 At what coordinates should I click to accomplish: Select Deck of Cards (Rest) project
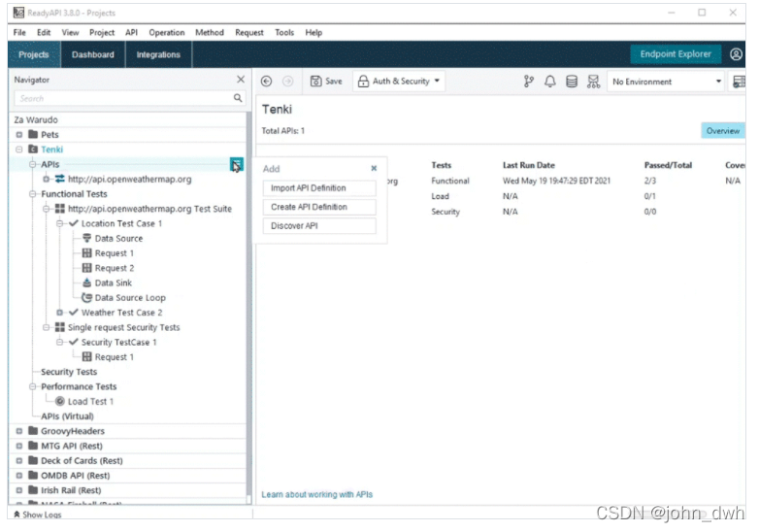click(82, 461)
